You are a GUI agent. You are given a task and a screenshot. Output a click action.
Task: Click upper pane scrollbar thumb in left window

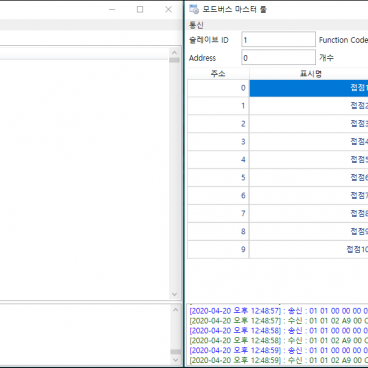click(x=174, y=60)
